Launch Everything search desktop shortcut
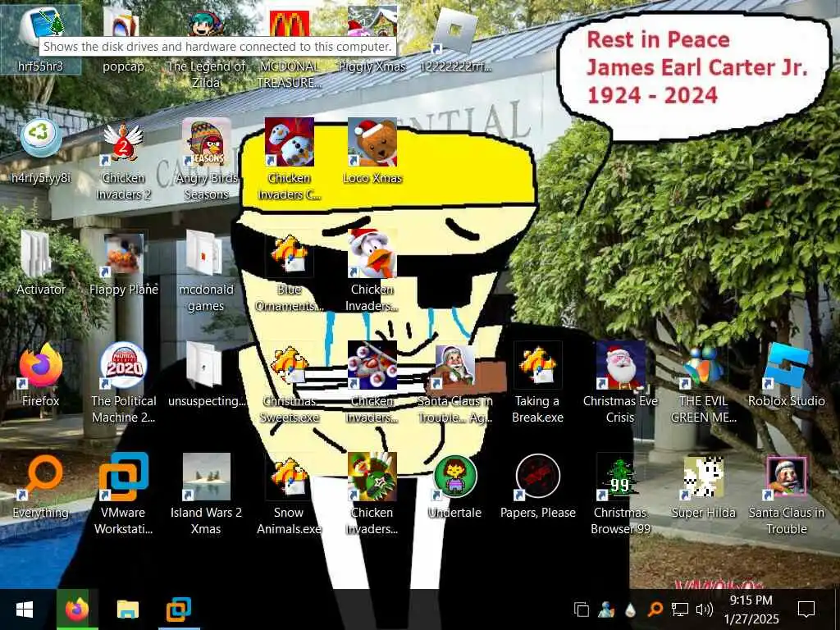 tap(41, 486)
